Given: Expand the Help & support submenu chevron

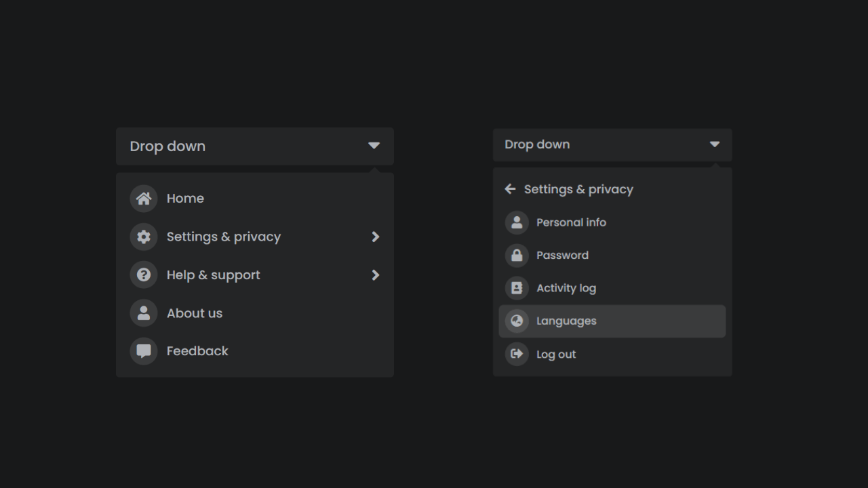Looking at the screenshot, I should point(375,274).
